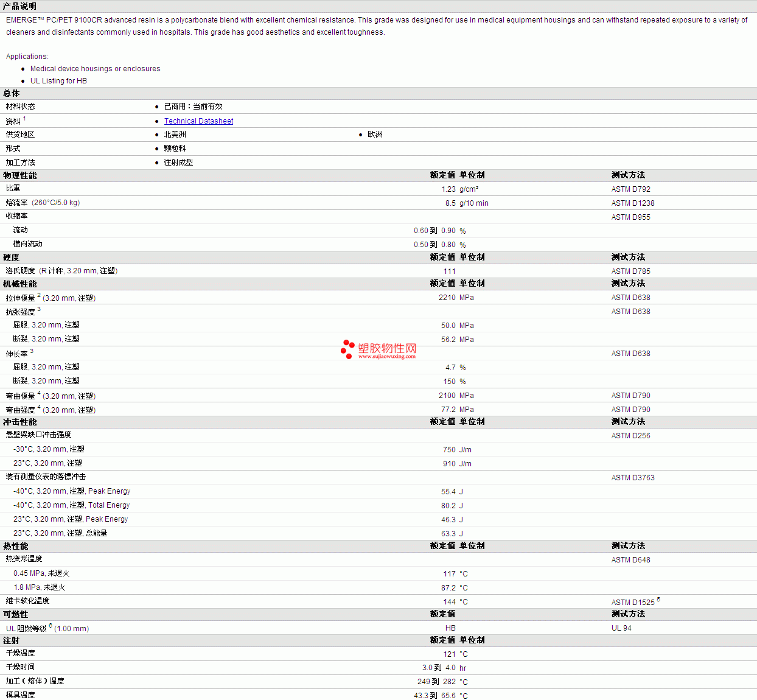This screenshot has width=757, height=700.
Task: Select the '材料状态' row label
Action: pyautogui.click(x=21, y=107)
